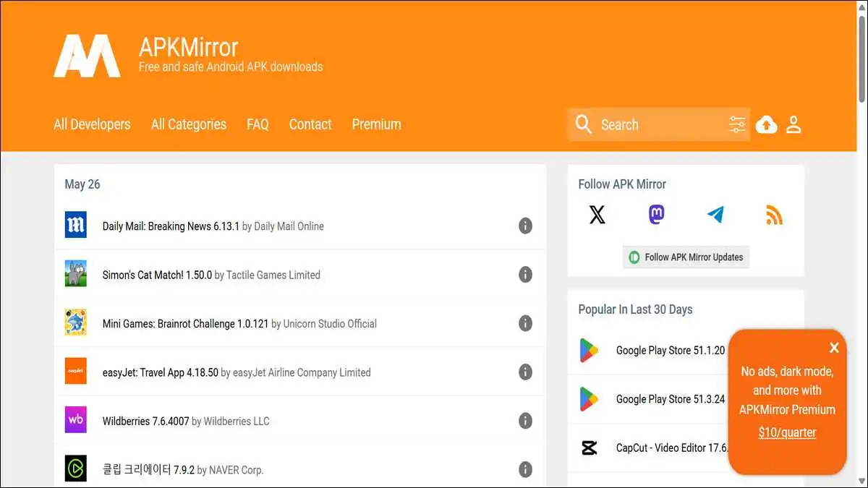The image size is (868, 488).
Task: Show info for NAVER Corp. 7.9.2 app
Action: click(x=526, y=468)
